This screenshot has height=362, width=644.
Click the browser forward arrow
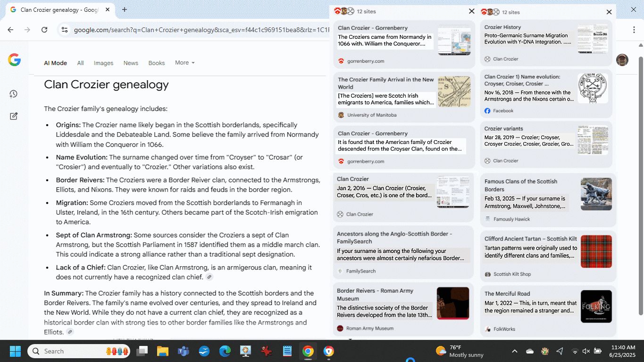[27, 30]
